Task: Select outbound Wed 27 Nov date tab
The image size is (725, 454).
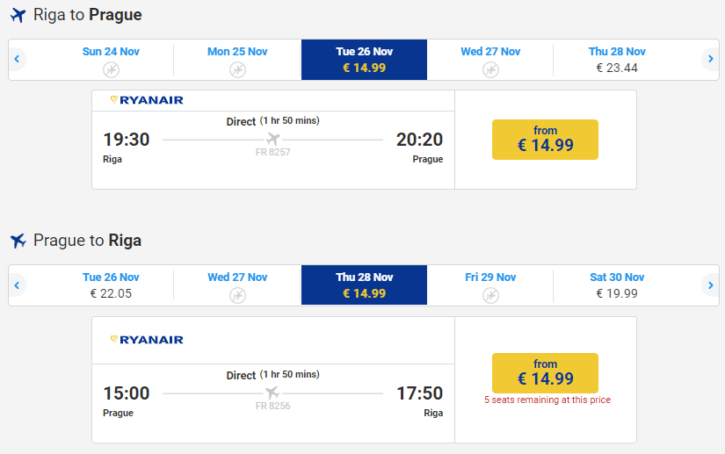Action: (x=491, y=60)
